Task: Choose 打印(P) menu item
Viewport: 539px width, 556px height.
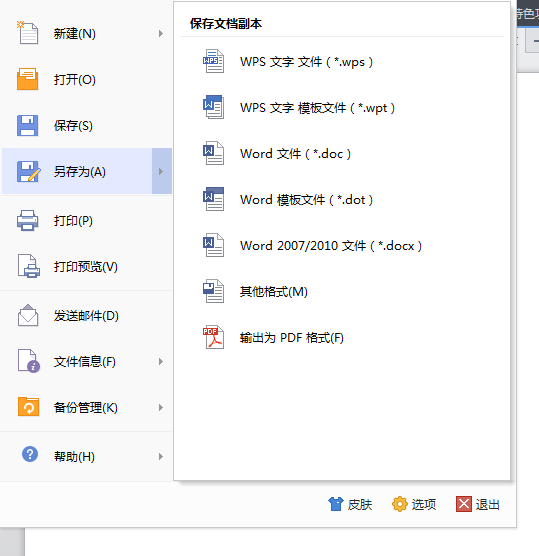Action: [87, 220]
